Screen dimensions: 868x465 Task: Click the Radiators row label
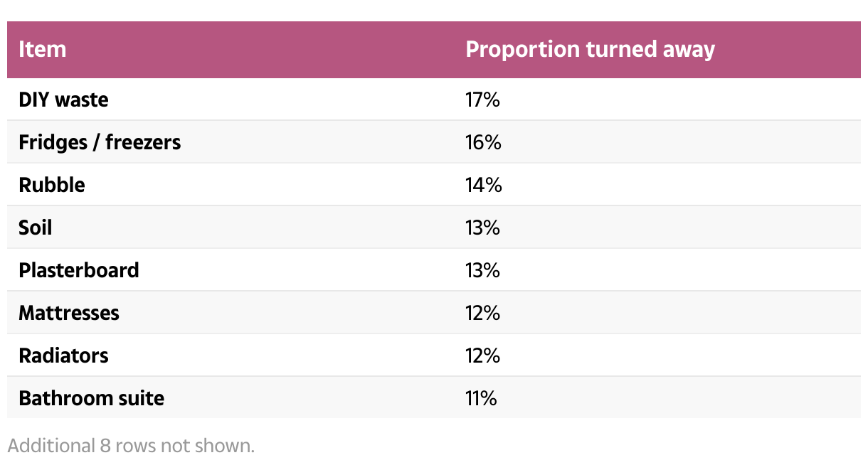[63, 356]
